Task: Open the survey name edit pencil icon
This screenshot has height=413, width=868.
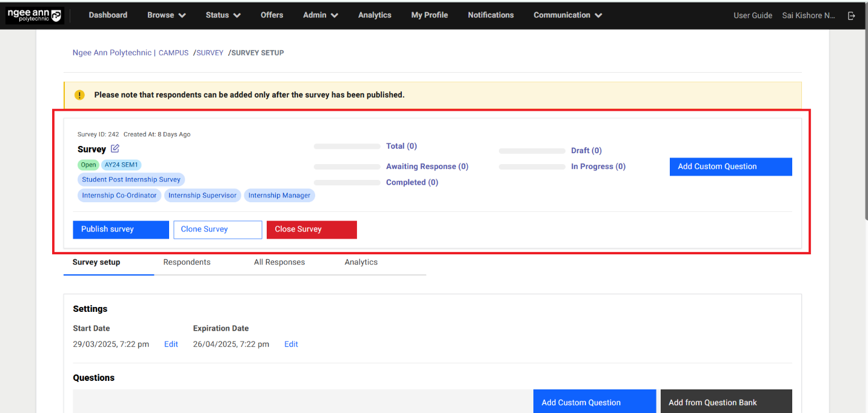Action: [x=116, y=148]
